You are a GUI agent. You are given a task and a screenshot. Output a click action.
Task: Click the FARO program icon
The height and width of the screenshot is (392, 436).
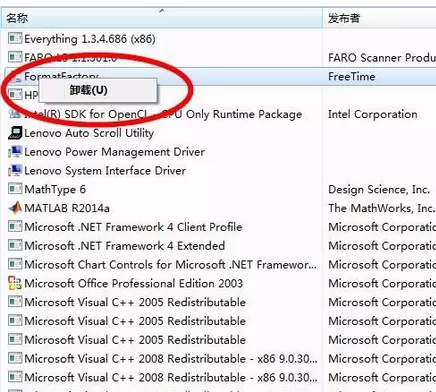click(x=15, y=57)
